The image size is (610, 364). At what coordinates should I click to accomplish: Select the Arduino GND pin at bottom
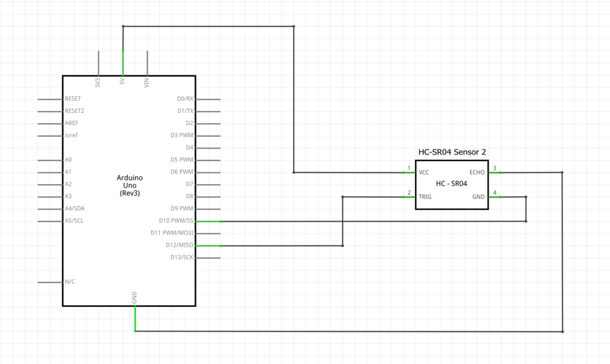click(135, 318)
